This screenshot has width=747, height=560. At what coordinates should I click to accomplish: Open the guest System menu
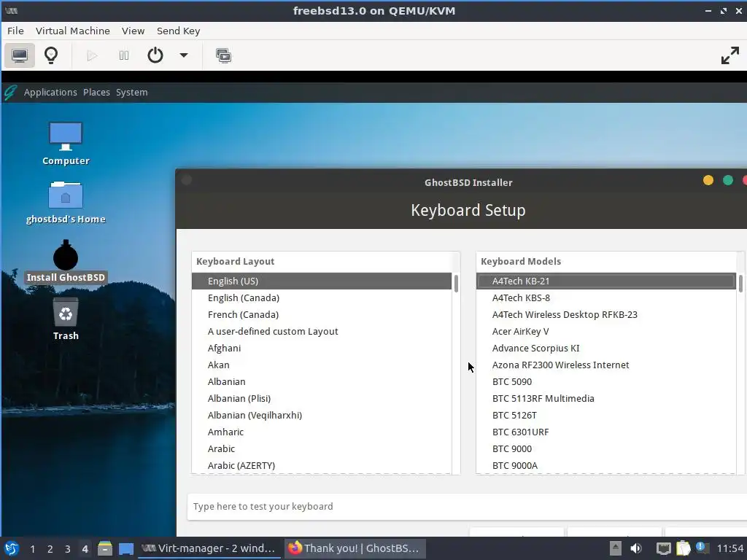pos(132,93)
